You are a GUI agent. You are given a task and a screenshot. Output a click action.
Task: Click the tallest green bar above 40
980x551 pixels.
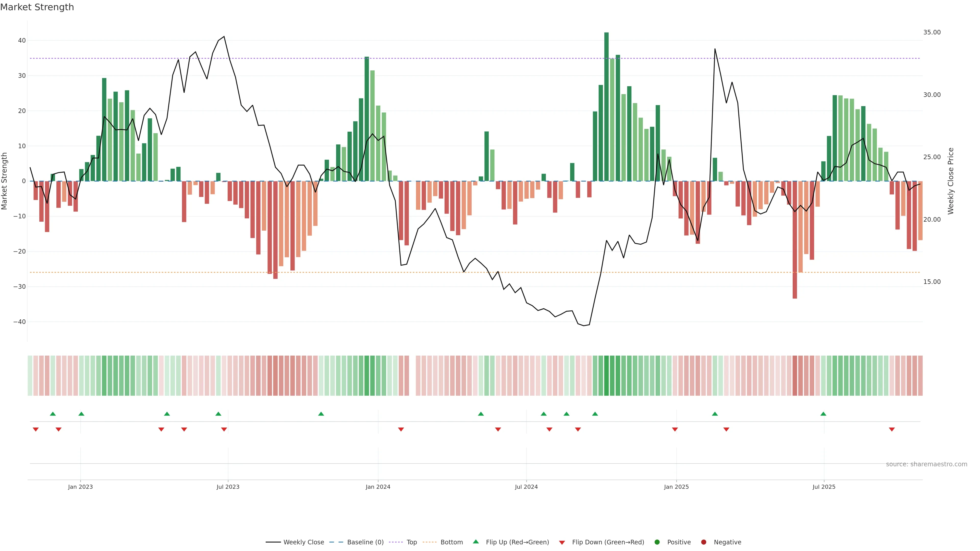point(606,106)
